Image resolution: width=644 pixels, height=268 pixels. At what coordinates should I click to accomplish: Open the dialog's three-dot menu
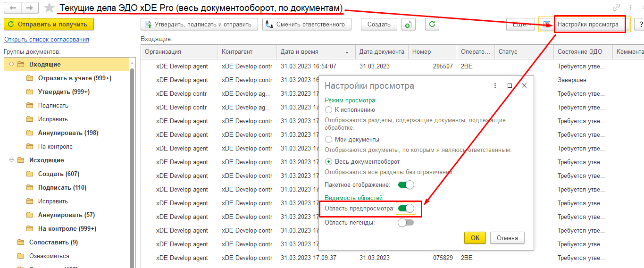pyautogui.click(x=495, y=86)
